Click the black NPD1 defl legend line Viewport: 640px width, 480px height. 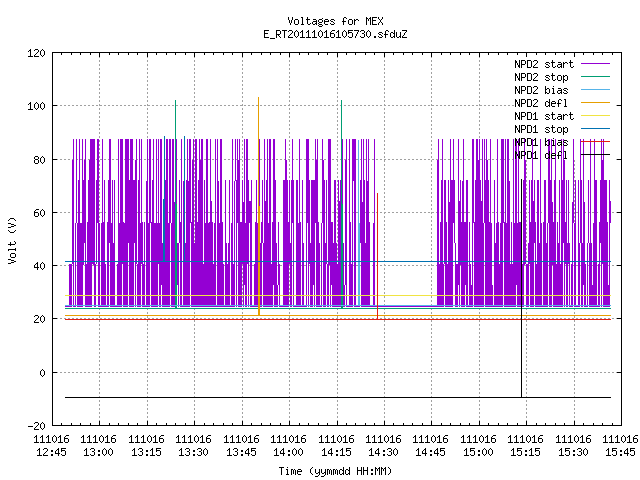(x=595, y=155)
